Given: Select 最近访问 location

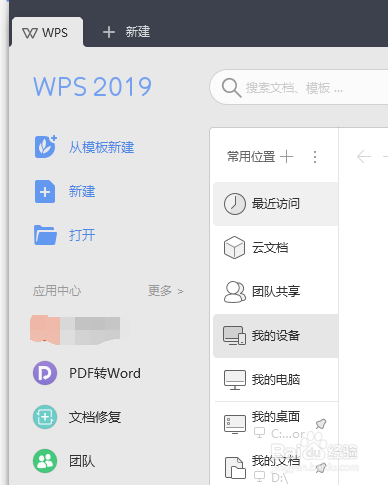Looking at the screenshot, I should [x=276, y=204].
